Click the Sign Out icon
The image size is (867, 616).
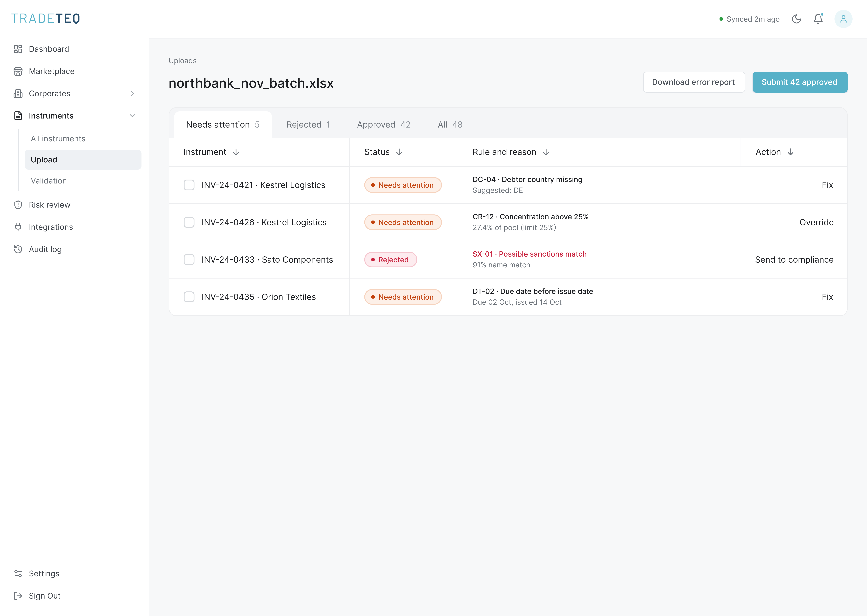[x=18, y=596]
